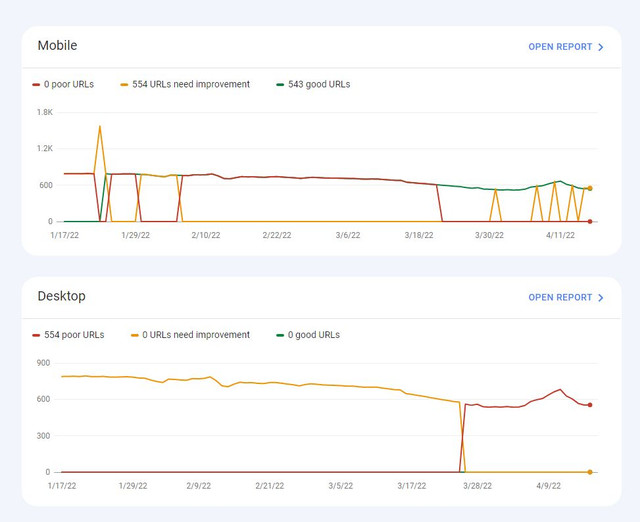
Task: Click the 4/9/22 date label on the Desktop chart
Action: [549, 486]
